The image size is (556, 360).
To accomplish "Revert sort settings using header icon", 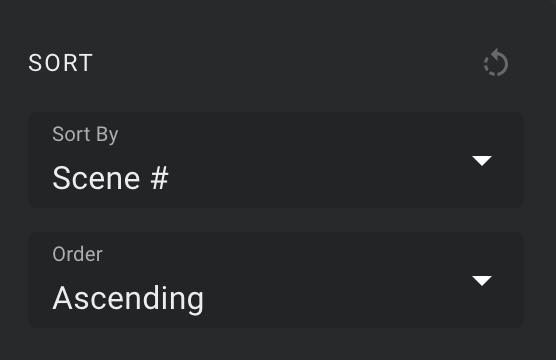I will [496, 63].
